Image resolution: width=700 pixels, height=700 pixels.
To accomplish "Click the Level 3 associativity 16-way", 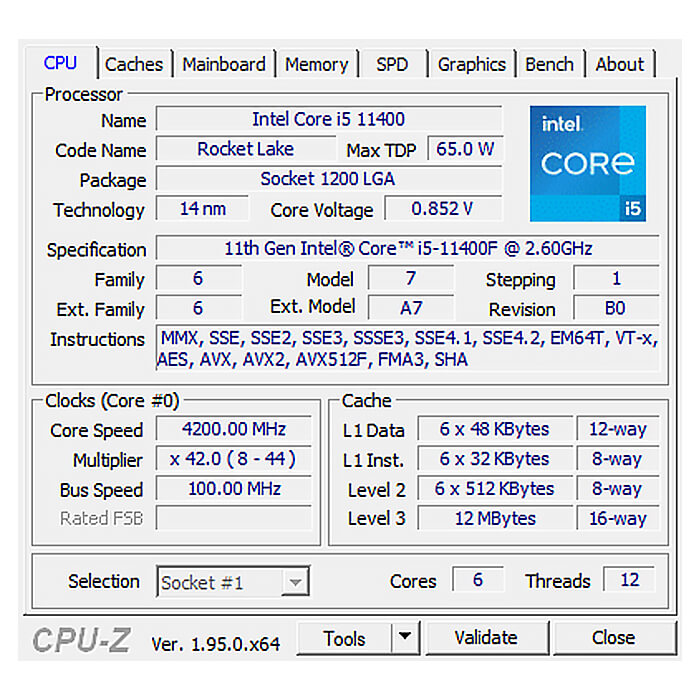I will click(618, 518).
